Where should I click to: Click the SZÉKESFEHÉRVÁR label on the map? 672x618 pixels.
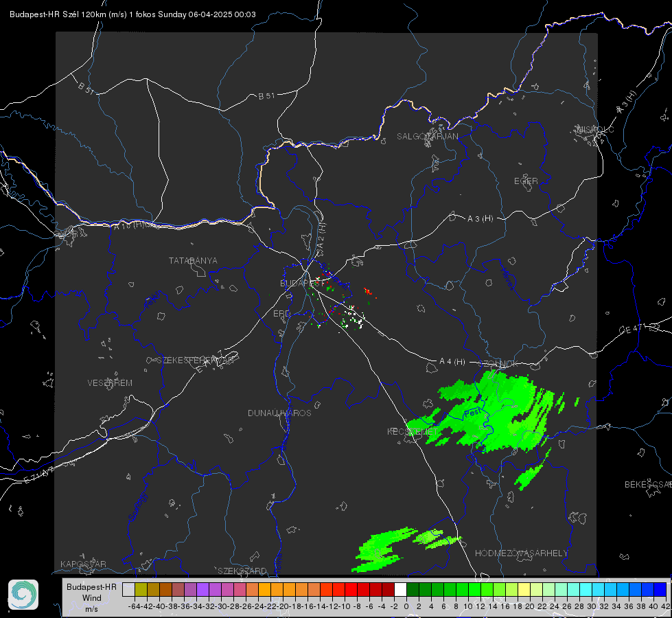[x=196, y=360]
